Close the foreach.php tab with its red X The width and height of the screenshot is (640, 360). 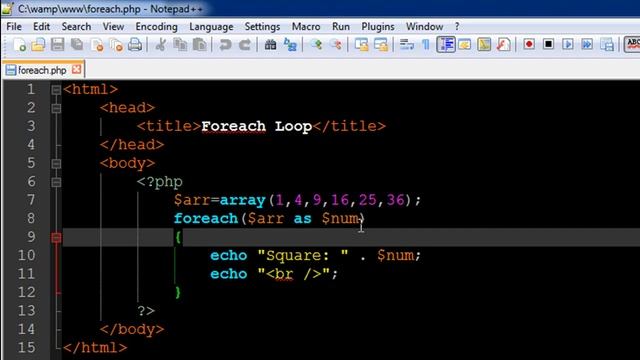click(76, 69)
